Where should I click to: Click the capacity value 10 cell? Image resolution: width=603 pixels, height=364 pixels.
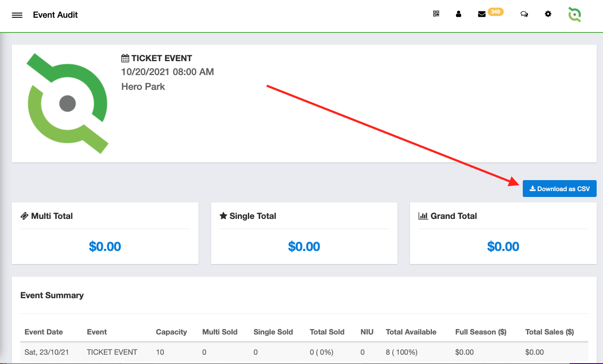160,352
